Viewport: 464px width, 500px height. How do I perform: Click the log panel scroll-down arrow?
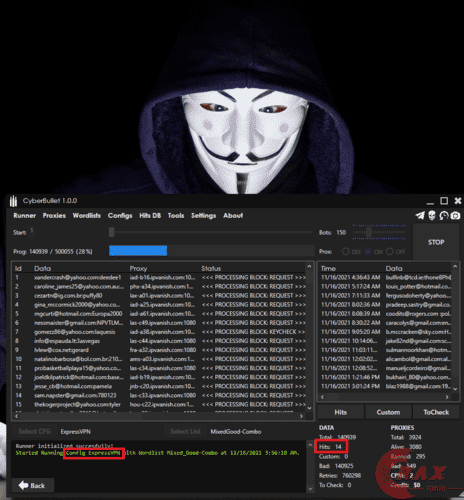pyautogui.click(x=310, y=489)
